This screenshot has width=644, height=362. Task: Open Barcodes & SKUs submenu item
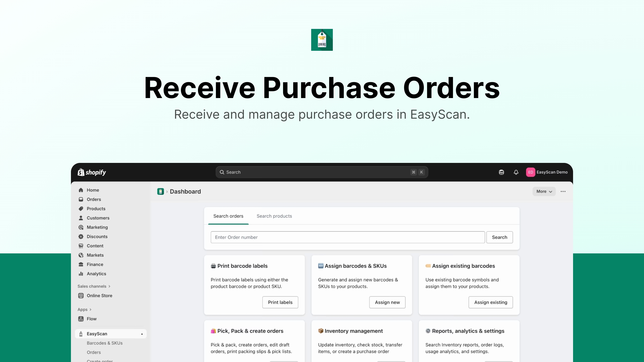(105, 343)
